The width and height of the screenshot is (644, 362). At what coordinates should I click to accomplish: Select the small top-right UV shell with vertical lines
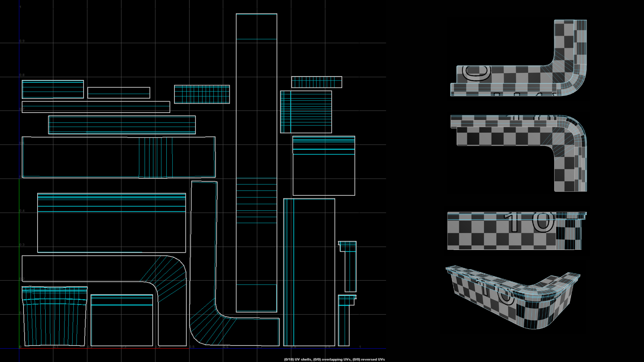pyautogui.click(x=317, y=82)
